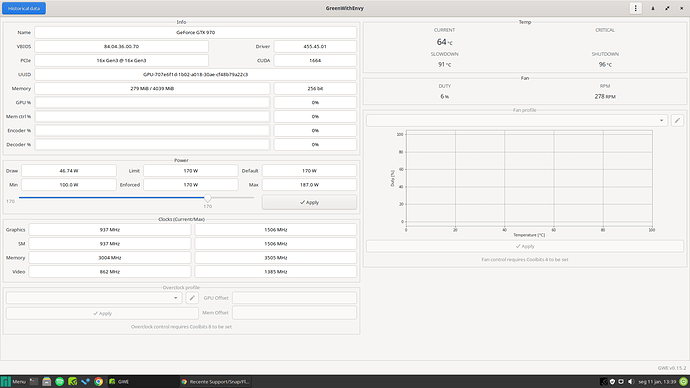Image resolution: width=690 pixels, height=388 pixels.
Task: Select the Memory usage 279 MiB value
Action: point(152,88)
